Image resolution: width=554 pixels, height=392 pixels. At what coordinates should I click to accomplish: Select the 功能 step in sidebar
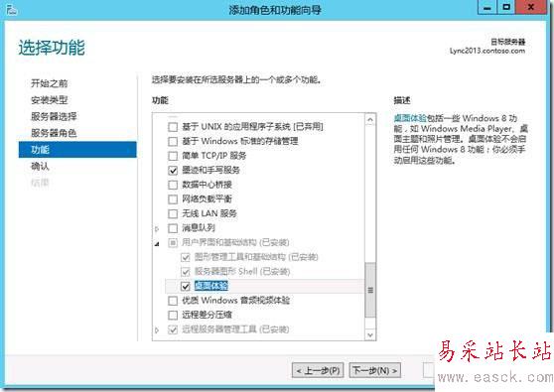pos(77,150)
